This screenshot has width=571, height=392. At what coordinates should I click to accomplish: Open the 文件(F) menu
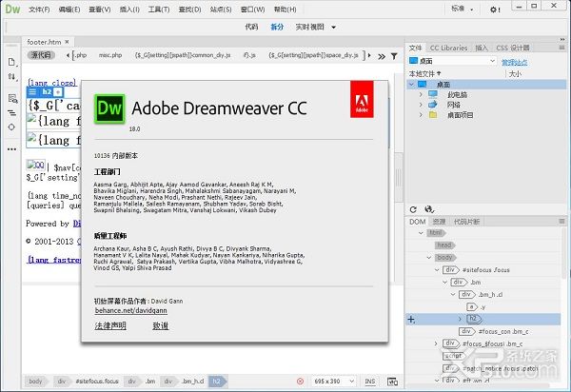click(x=39, y=10)
